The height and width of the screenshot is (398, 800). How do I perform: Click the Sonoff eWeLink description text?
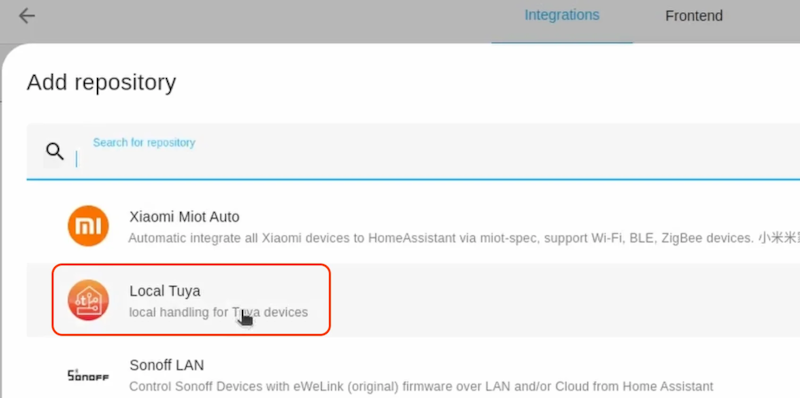pyautogui.click(x=421, y=386)
